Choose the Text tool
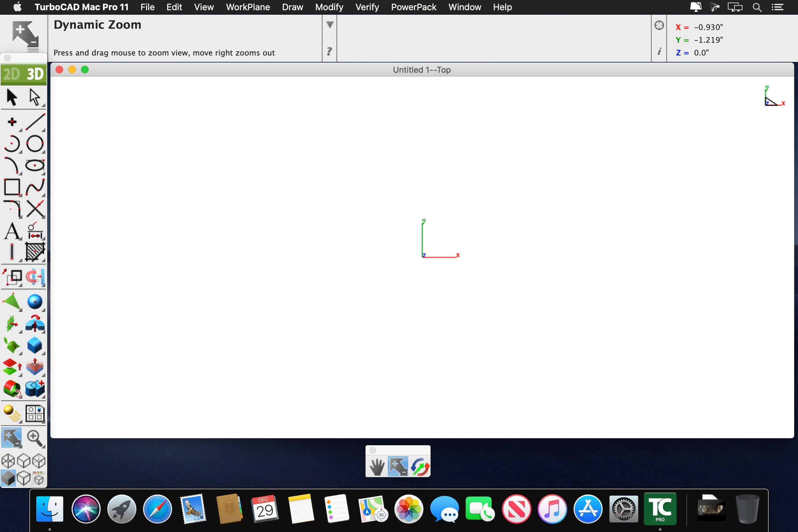The height and width of the screenshot is (532, 798). [x=12, y=231]
